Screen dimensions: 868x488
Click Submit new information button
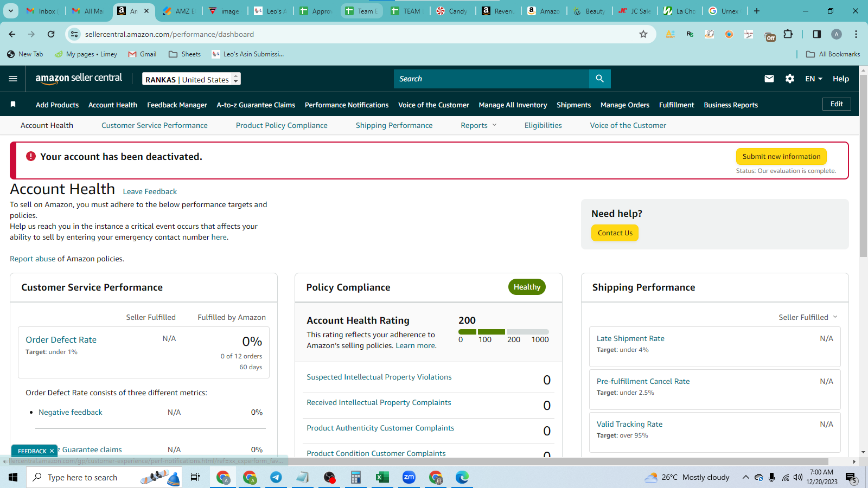point(781,156)
